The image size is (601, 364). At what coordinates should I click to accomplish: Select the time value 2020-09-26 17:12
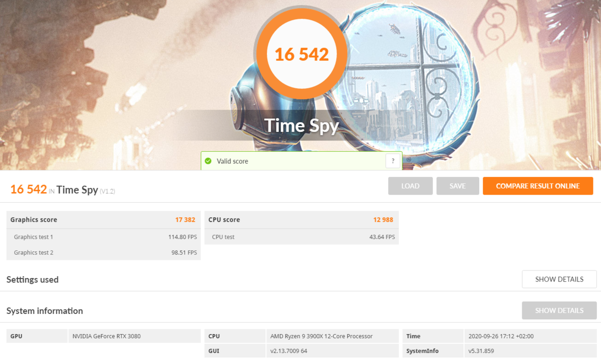click(501, 336)
